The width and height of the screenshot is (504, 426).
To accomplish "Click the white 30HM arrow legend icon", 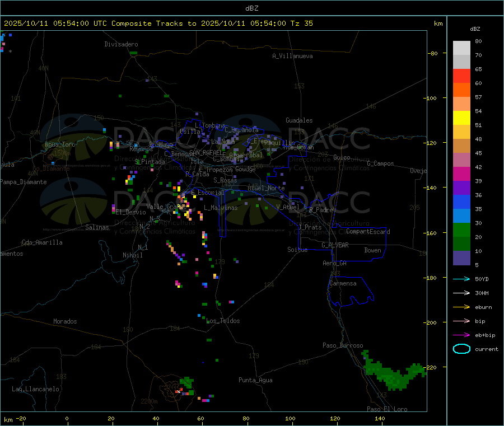I will tap(461, 293).
